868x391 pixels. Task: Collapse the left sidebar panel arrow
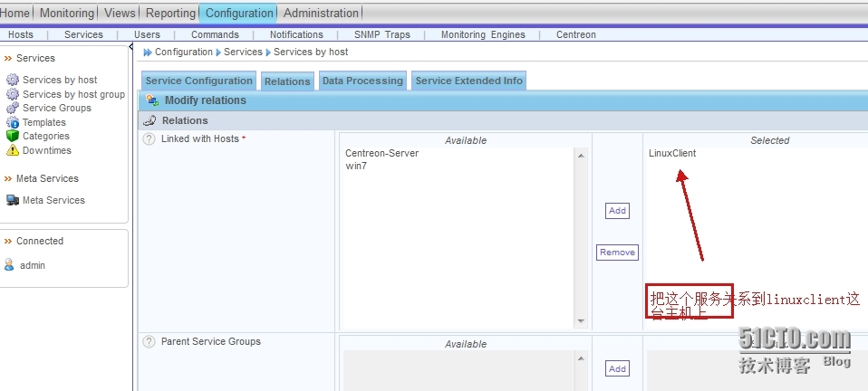pyautogui.click(x=131, y=47)
